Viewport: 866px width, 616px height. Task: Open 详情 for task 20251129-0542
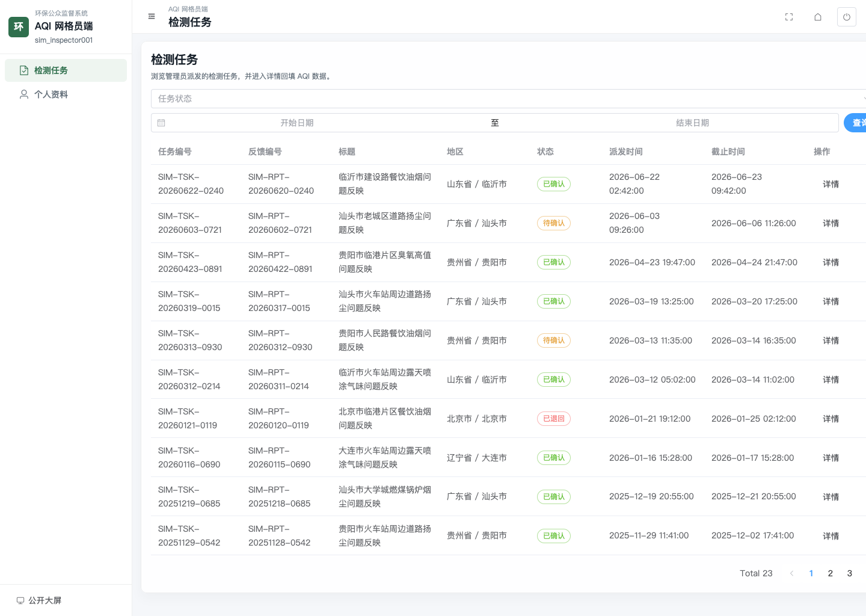pos(831,536)
